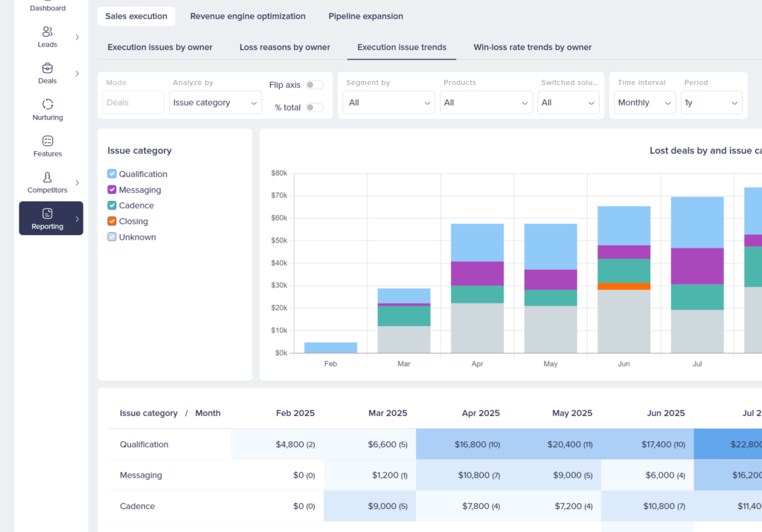Click the Pipeline expansion tab button
The height and width of the screenshot is (532, 762).
365,16
